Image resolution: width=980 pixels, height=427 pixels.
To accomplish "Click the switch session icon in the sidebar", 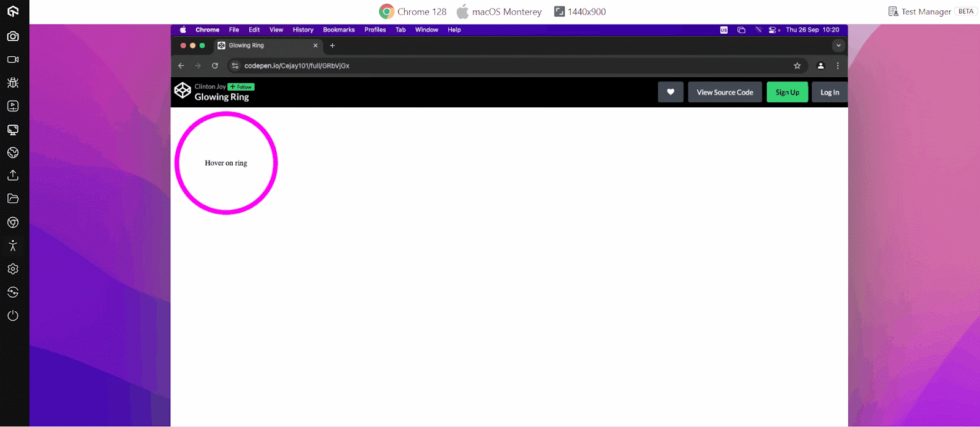I will pos(13,292).
